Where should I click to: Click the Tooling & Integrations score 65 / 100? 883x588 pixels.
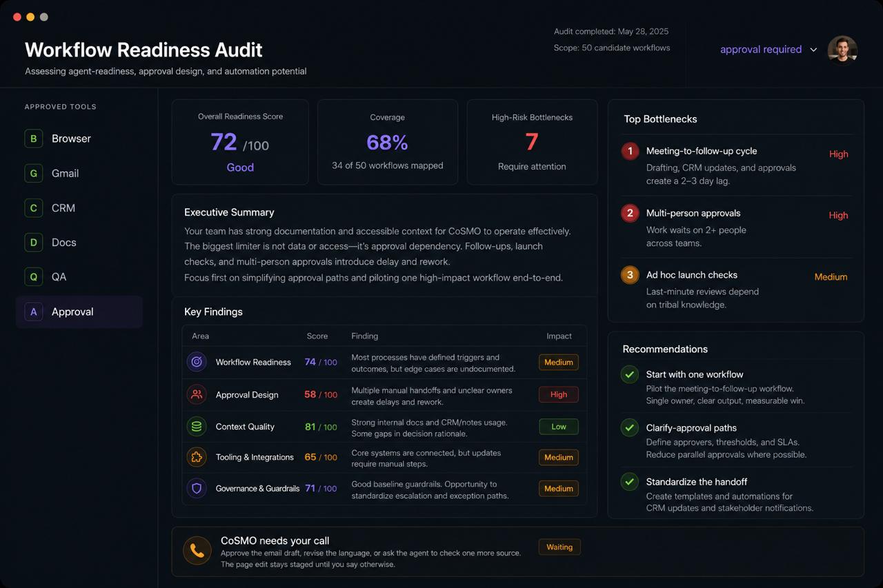321,457
